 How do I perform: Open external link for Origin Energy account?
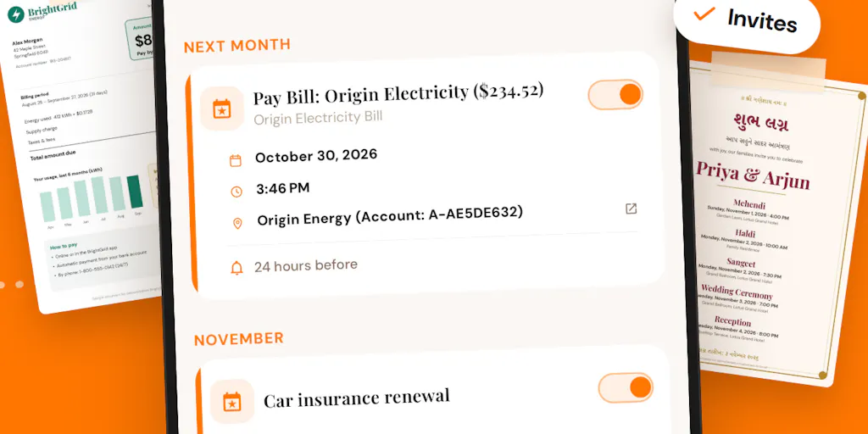coord(631,209)
